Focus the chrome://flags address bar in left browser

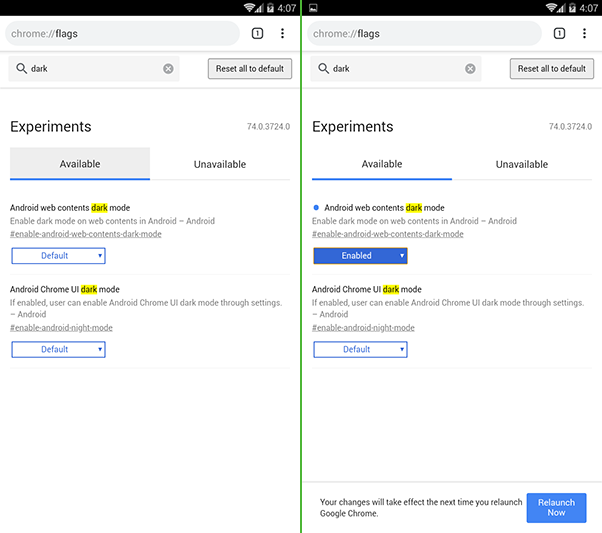pos(120,34)
